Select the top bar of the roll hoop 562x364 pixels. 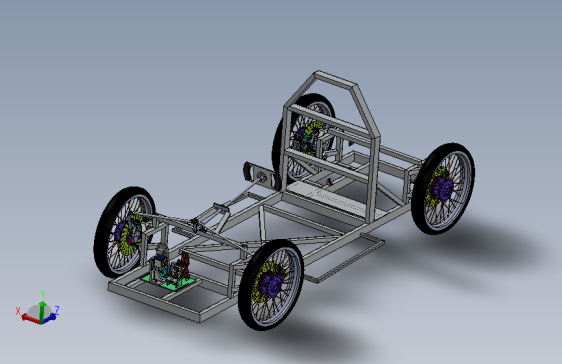point(335,80)
